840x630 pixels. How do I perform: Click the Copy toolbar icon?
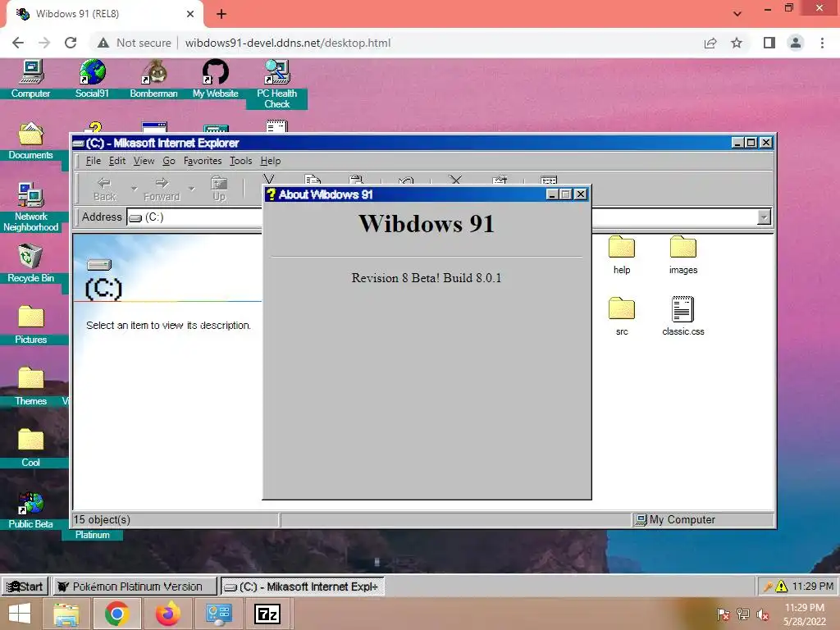pyautogui.click(x=313, y=180)
